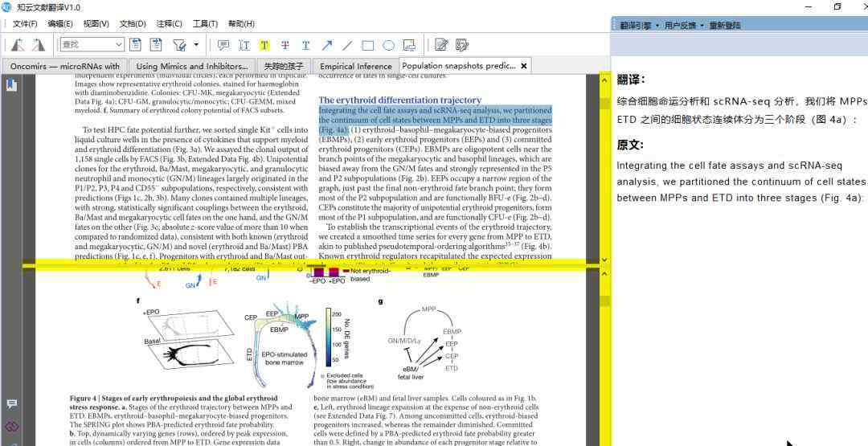Click the search filter options icon
This screenshot has height=446, width=868.
179,45
